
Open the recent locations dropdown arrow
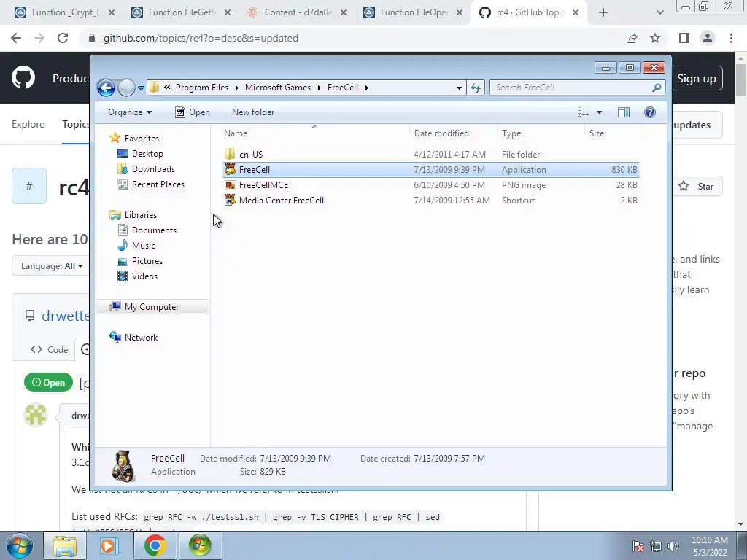pos(141,88)
